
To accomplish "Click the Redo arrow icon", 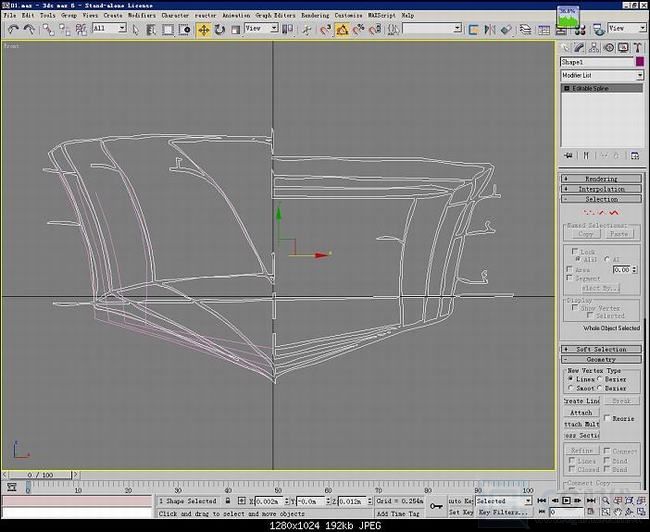I will [29, 29].
